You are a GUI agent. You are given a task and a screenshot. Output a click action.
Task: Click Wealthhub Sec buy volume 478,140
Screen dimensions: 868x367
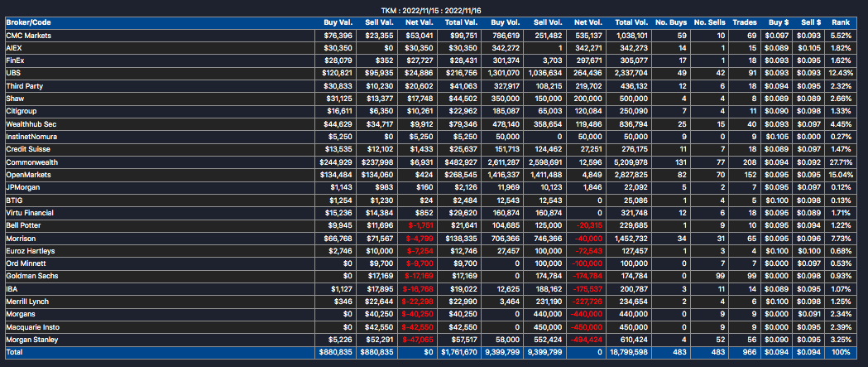tap(506, 124)
